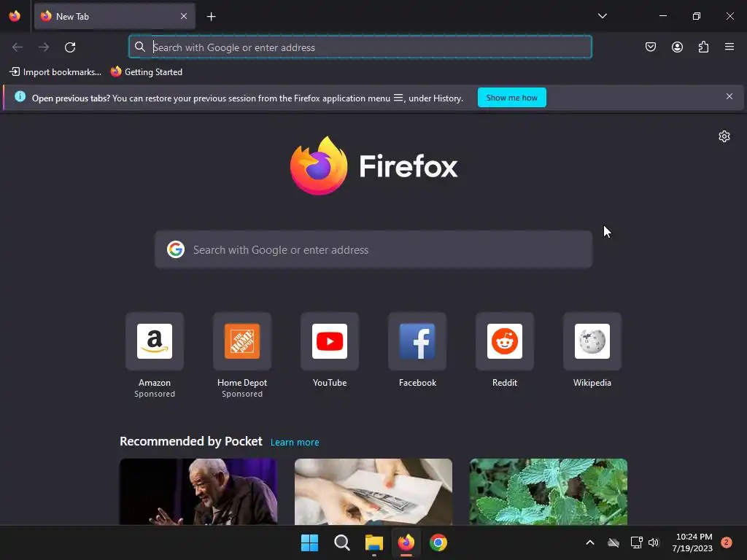Screen dimensions: 747x560
Task: Click the central Google search box
Action: (x=373, y=250)
